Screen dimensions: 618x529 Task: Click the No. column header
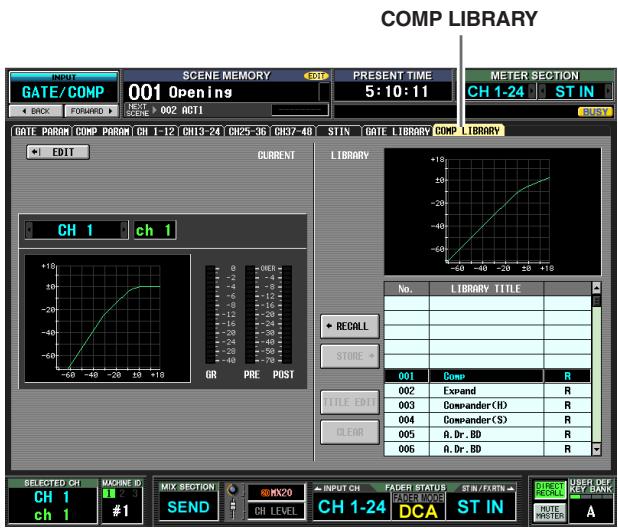pos(406,289)
